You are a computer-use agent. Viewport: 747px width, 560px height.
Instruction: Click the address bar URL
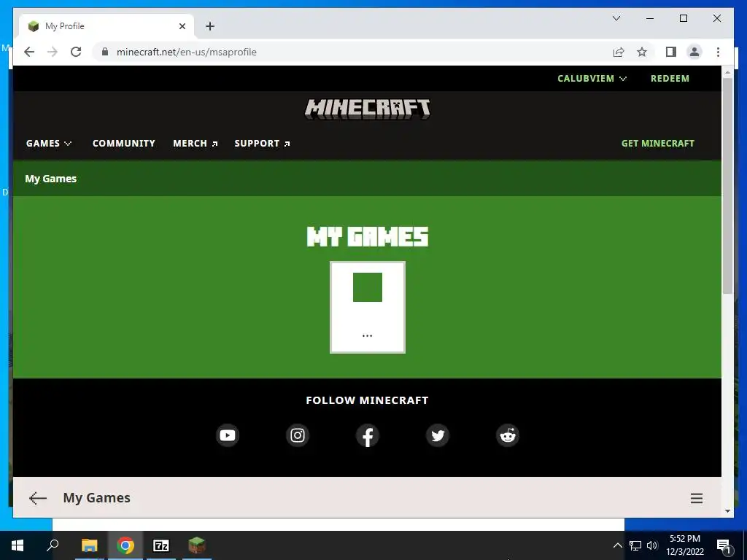coord(186,52)
